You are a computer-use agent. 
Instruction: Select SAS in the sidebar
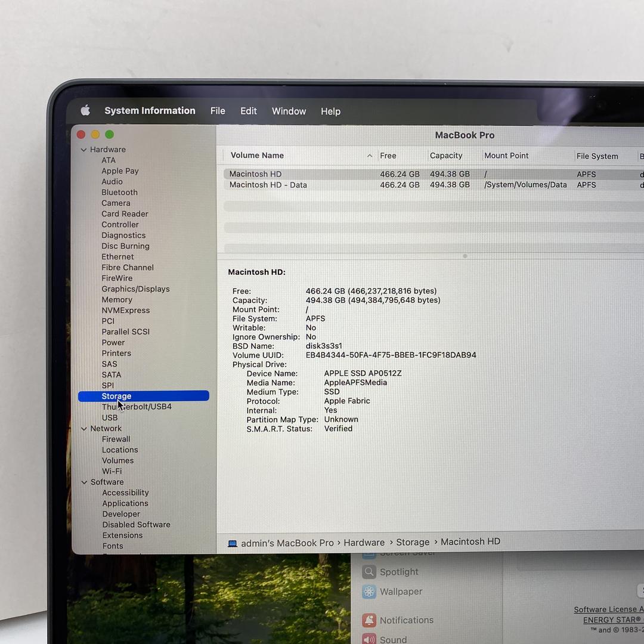pos(110,364)
